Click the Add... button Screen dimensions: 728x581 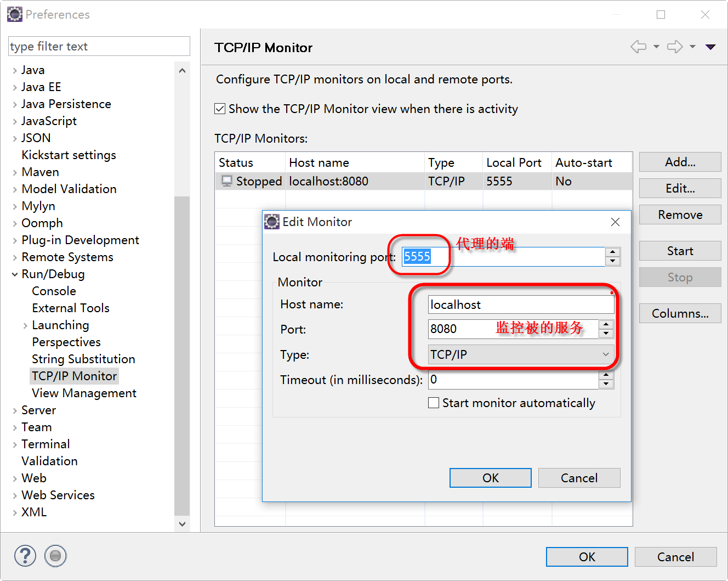pyautogui.click(x=680, y=162)
